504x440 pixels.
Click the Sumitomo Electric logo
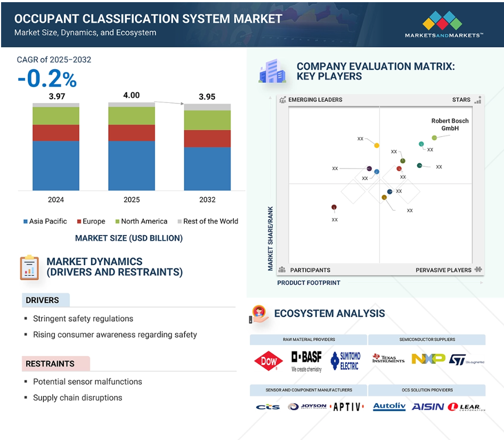(346, 361)
